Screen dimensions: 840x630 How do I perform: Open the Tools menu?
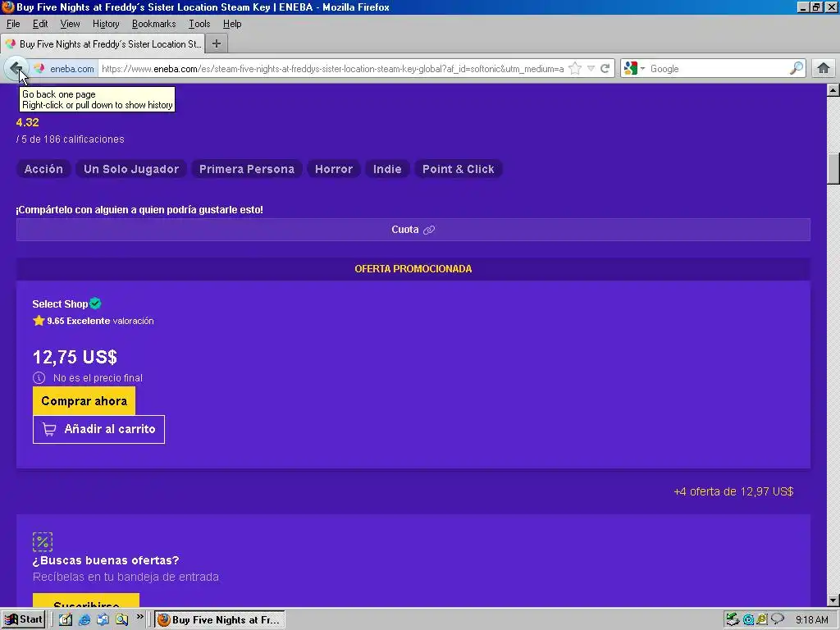pyautogui.click(x=199, y=24)
